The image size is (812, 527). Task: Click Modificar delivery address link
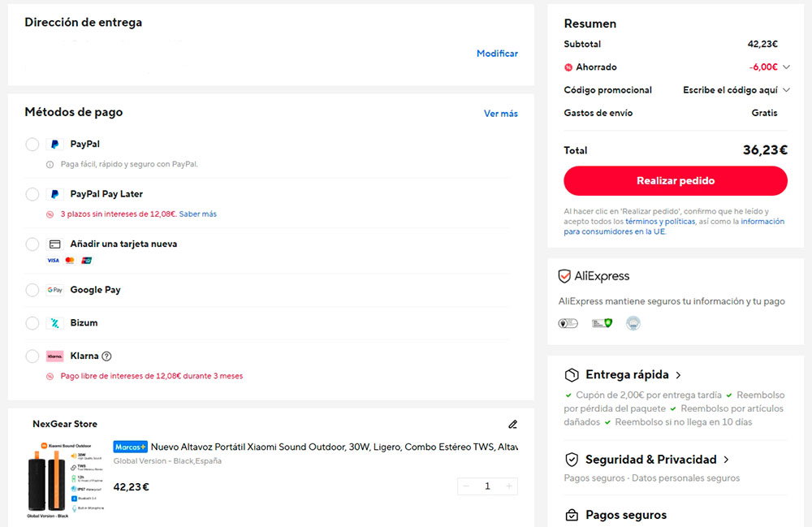pos(497,54)
